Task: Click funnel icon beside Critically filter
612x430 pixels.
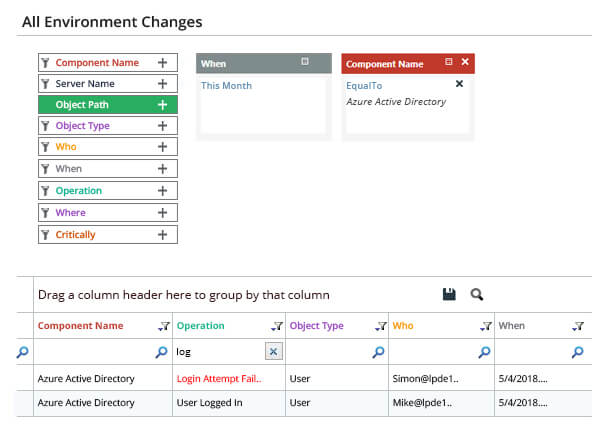Action: (x=45, y=235)
